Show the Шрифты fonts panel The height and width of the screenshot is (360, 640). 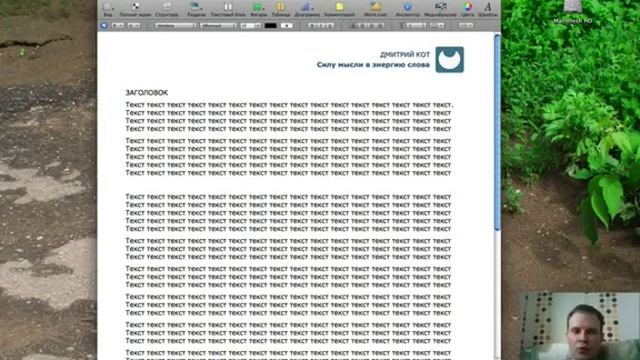tap(488, 9)
